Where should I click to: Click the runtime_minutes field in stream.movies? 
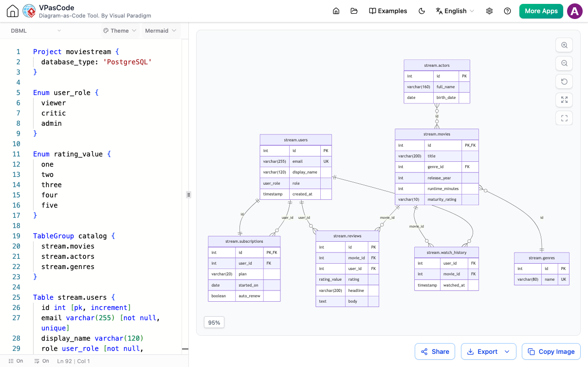tap(443, 189)
